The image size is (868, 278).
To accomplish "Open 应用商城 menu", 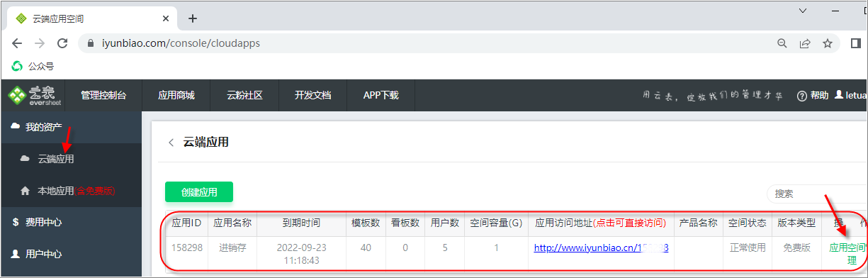I will pyautogui.click(x=176, y=95).
